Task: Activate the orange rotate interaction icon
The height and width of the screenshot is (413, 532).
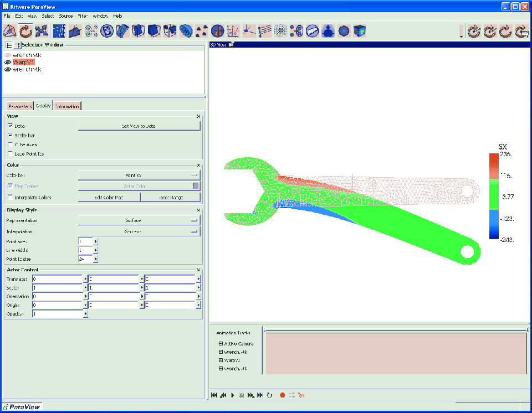Action: pyautogui.click(x=25, y=31)
